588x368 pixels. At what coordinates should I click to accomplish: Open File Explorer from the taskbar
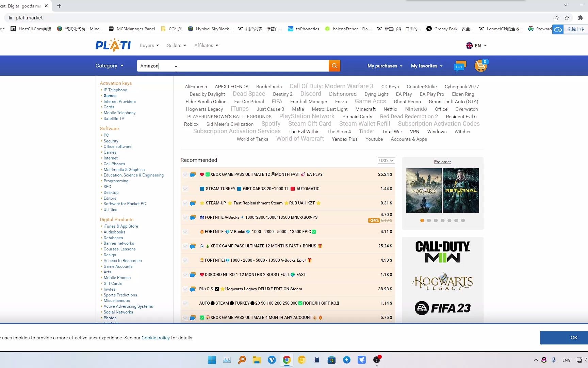257,360
